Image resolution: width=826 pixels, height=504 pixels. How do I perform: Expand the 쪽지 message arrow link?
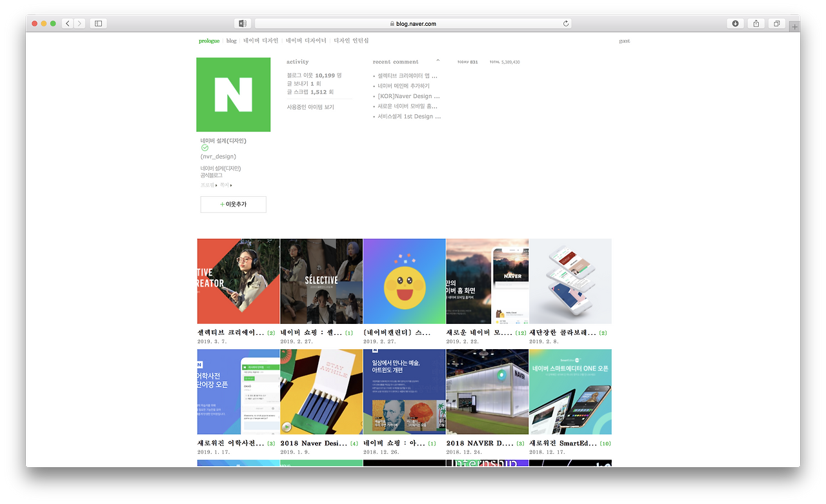coord(226,185)
